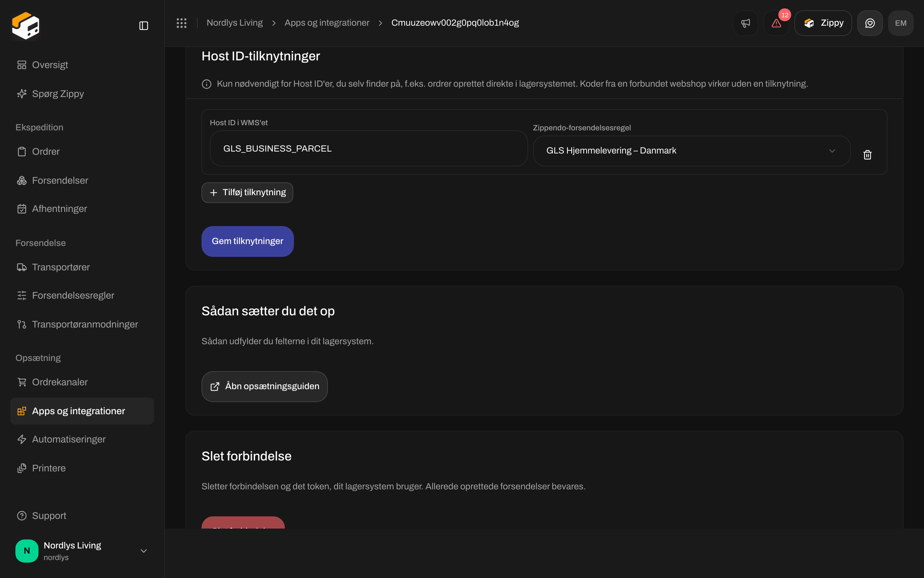Click Gem tilknytninger button
Image resolution: width=924 pixels, height=578 pixels.
247,241
